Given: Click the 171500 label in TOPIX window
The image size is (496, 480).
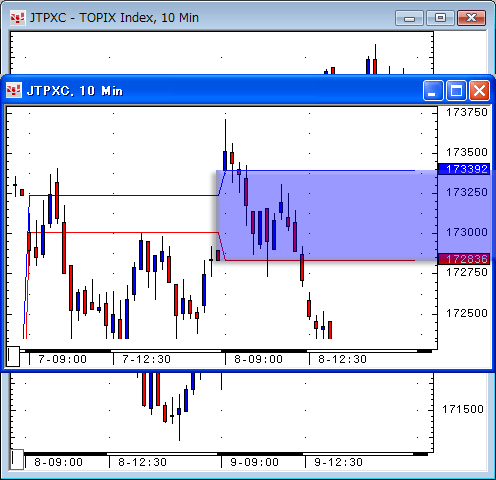Looking at the screenshot, I should click(x=463, y=409).
